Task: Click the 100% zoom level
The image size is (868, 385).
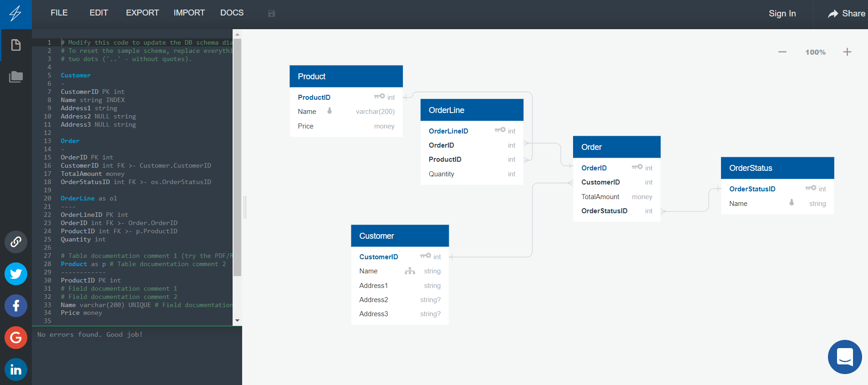Action: [815, 52]
